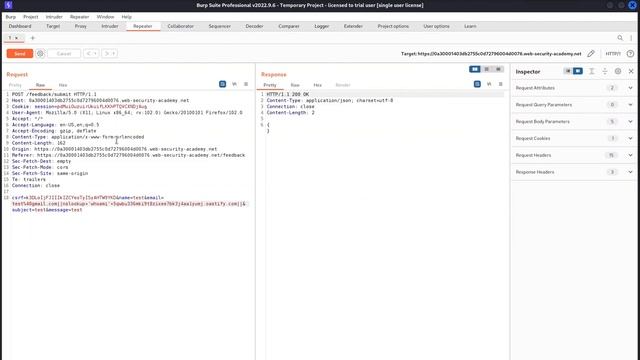This screenshot has width=640, height=360.
Task: Switch Request view to Pretty
Action: click(x=15, y=85)
